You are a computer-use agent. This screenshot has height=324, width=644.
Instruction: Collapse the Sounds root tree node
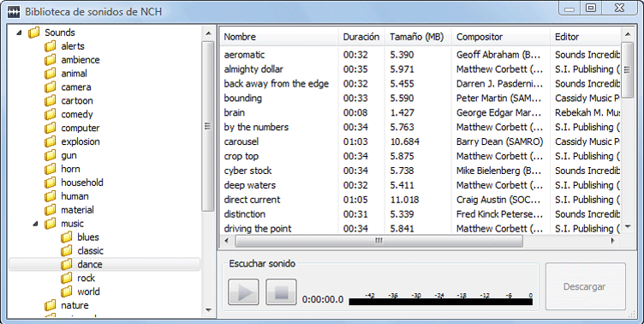point(19,33)
